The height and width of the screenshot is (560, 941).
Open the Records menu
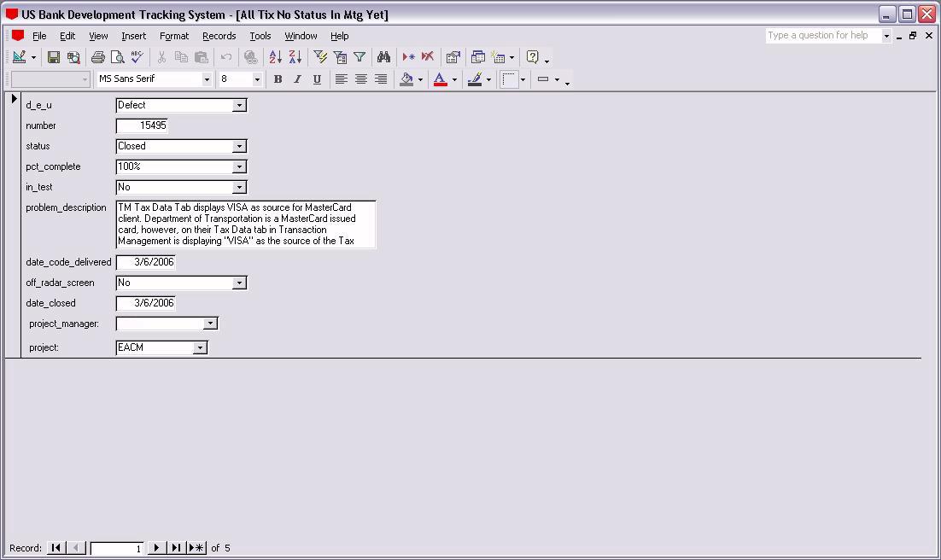(x=219, y=36)
